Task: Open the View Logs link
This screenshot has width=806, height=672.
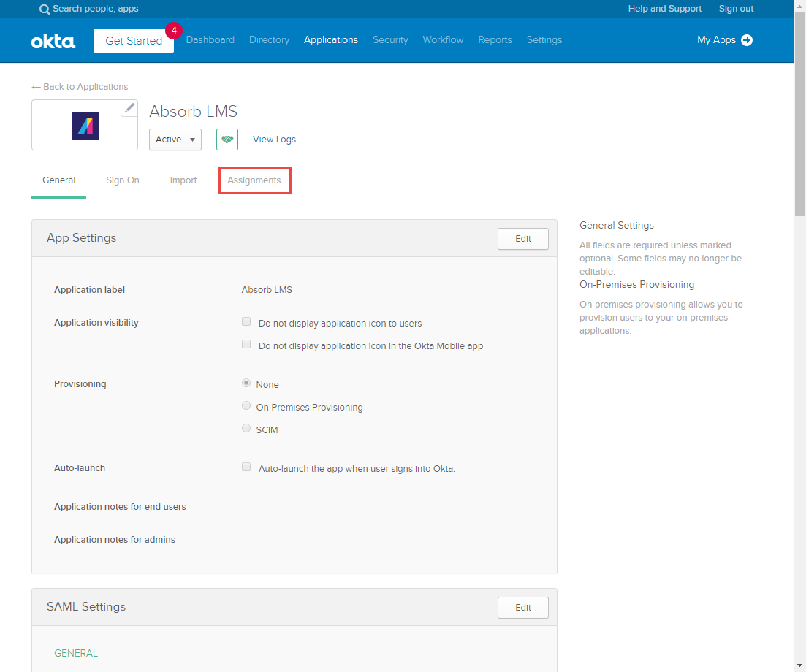Action: pyautogui.click(x=274, y=140)
